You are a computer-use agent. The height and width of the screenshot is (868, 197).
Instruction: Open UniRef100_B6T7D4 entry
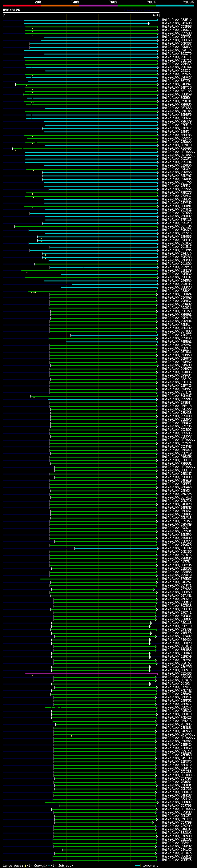point(177,81)
